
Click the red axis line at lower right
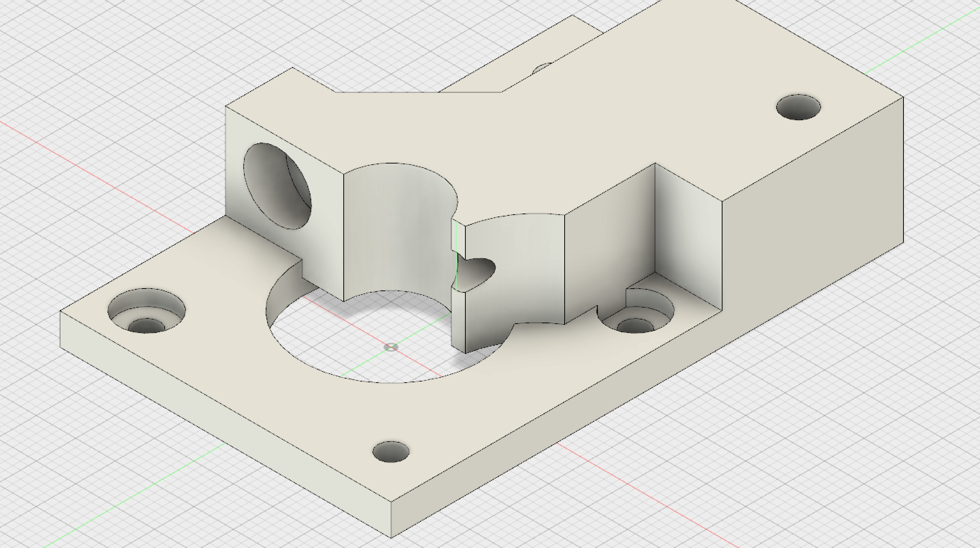(647, 495)
